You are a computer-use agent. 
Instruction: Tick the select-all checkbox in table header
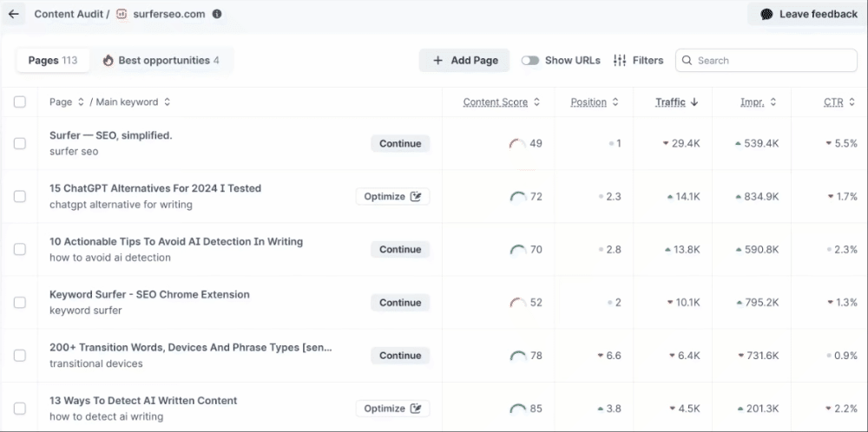pyautogui.click(x=20, y=101)
